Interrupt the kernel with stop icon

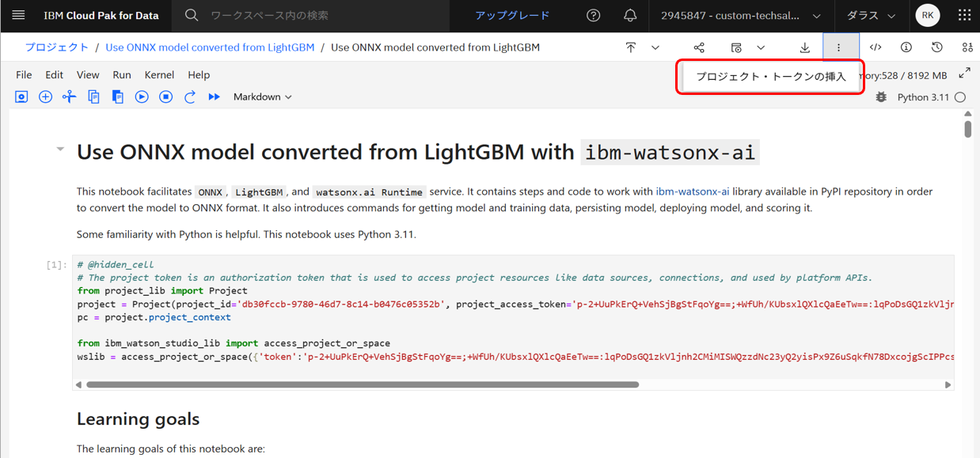[x=165, y=97]
